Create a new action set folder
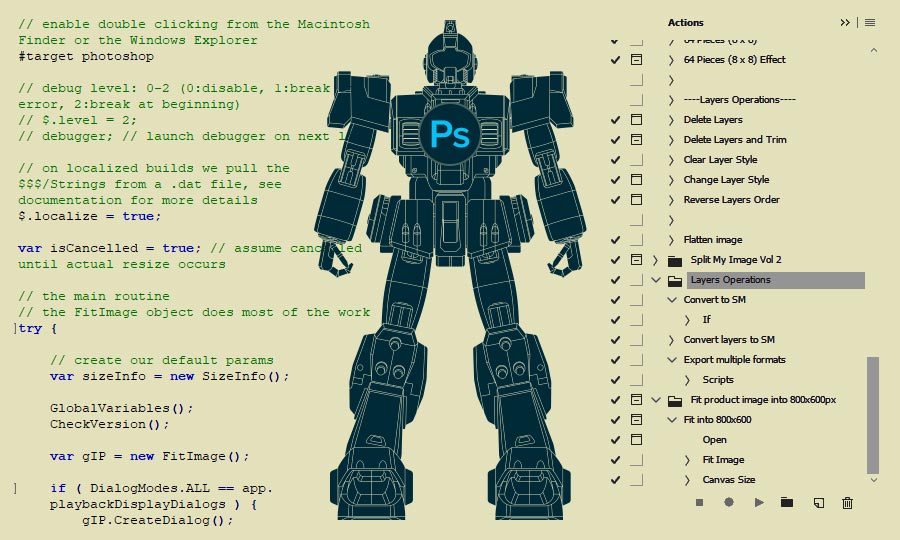Screen dimensions: 900x540 pyautogui.click(x=787, y=502)
